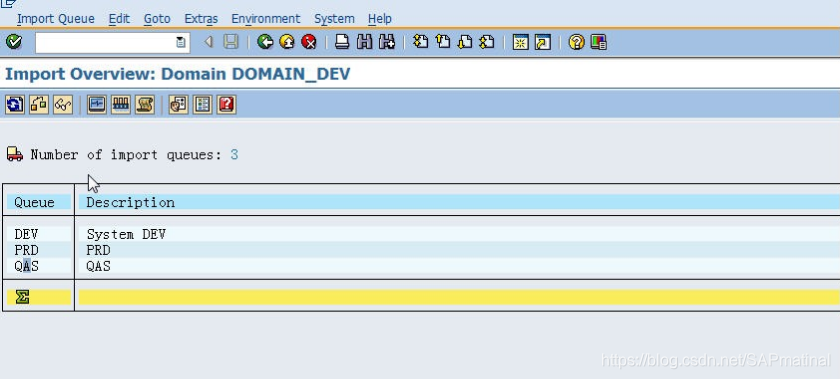Click the legend list icon
840x379 pixels.
point(202,104)
